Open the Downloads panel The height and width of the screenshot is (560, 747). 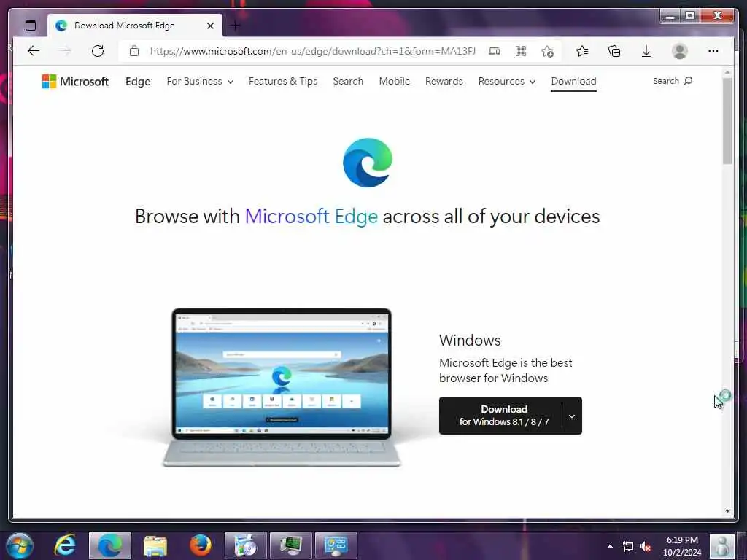[646, 51]
